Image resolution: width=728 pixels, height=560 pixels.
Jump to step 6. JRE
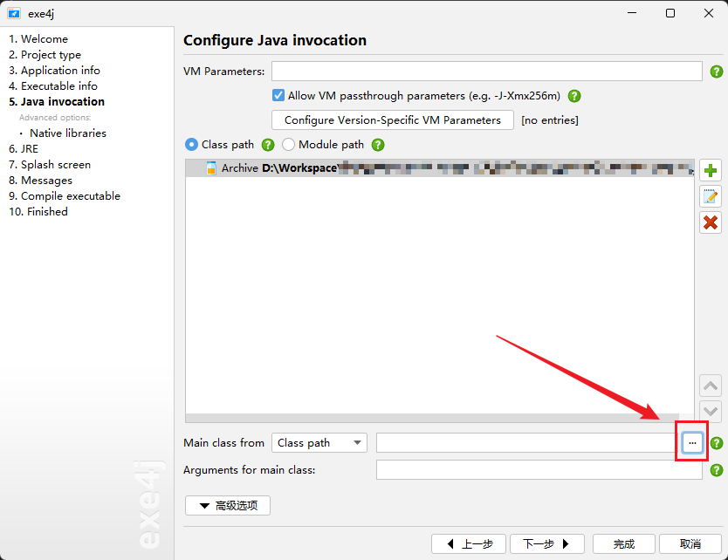tap(24, 149)
